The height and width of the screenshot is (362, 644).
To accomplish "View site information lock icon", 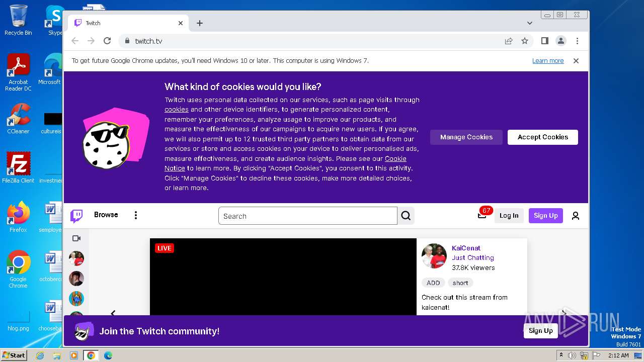I will [127, 41].
